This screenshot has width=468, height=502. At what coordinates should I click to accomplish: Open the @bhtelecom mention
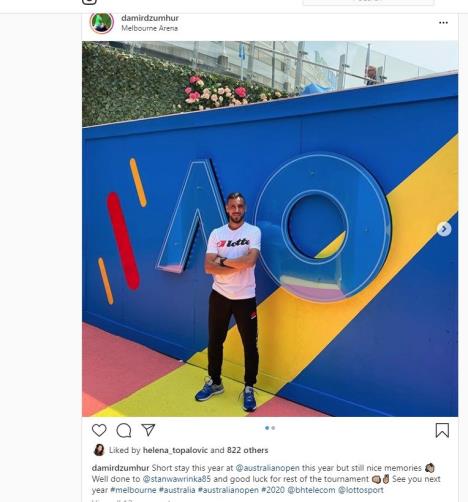pyautogui.click(x=311, y=490)
